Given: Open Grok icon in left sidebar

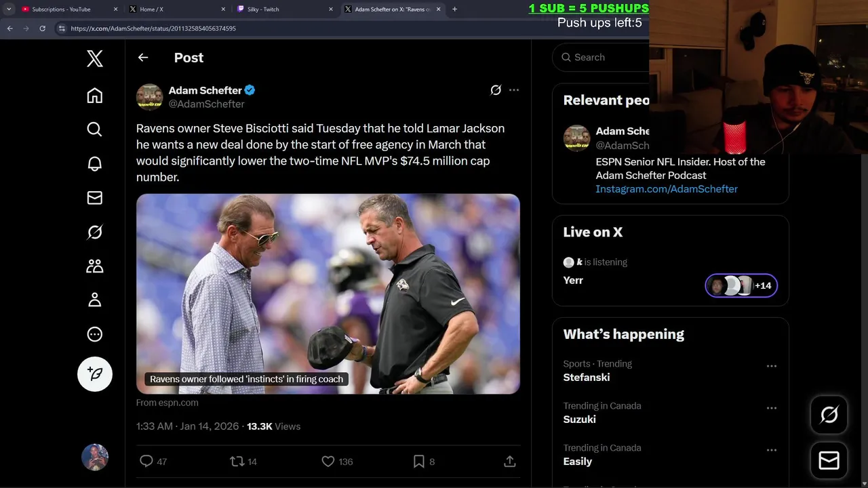Looking at the screenshot, I should (95, 232).
